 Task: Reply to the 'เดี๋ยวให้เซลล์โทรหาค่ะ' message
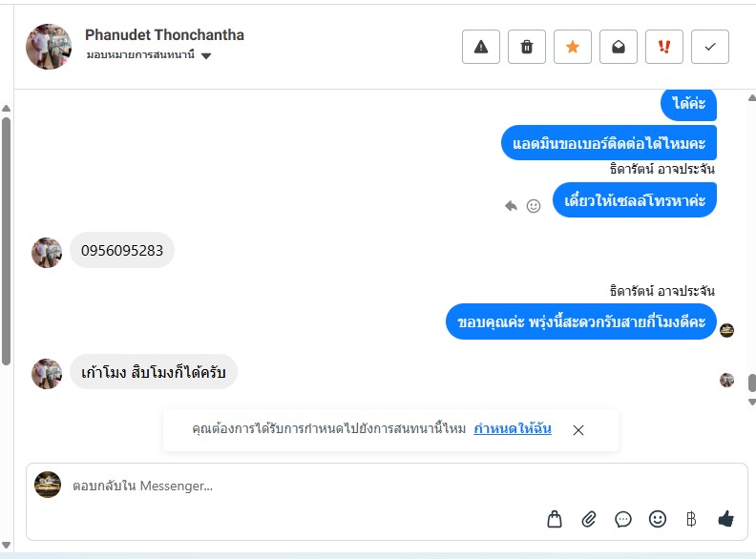point(512,205)
